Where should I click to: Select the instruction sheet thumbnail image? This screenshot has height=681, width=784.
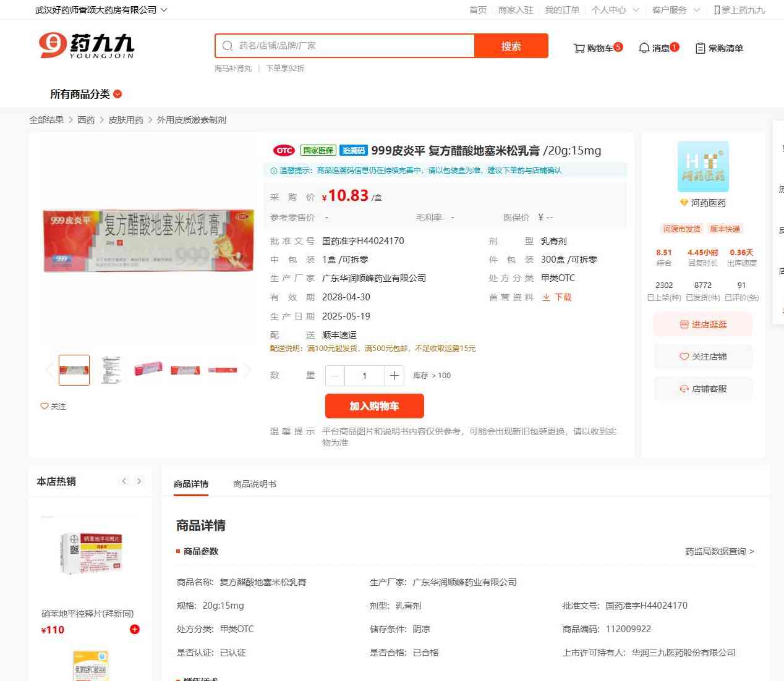111,370
